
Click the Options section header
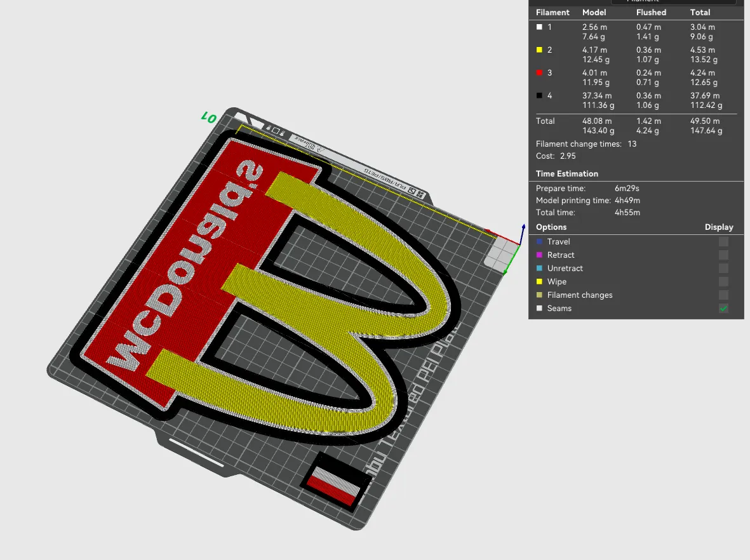coord(551,228)
